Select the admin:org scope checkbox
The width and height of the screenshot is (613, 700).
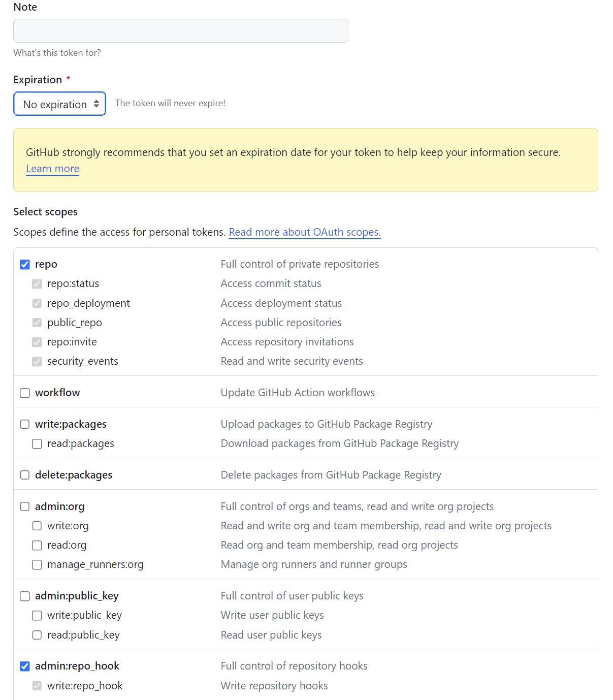tap(25, 507)
